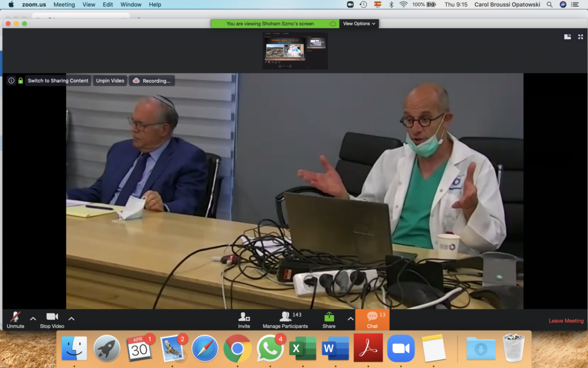Unmute the microphone in Zoom
The image size is (588, 368).
tap(16, 320)
